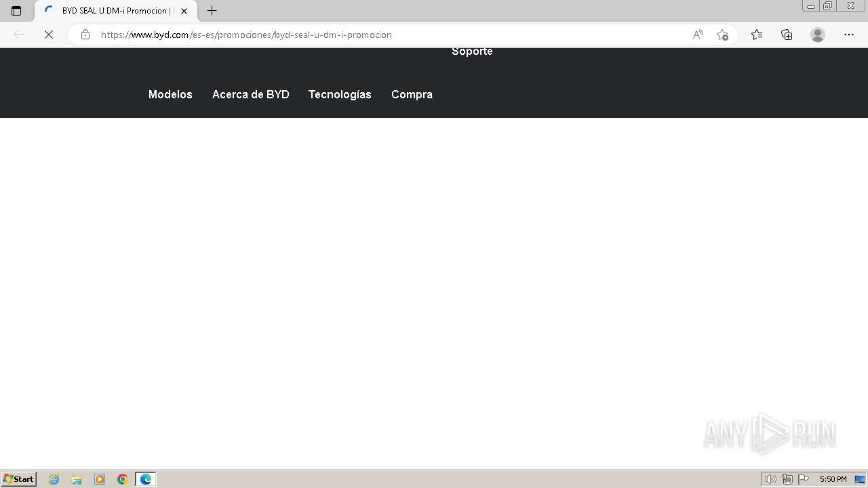This screenshot has height=488, width=868.
Task: Open the user profile menu
Action: point(818,35)
